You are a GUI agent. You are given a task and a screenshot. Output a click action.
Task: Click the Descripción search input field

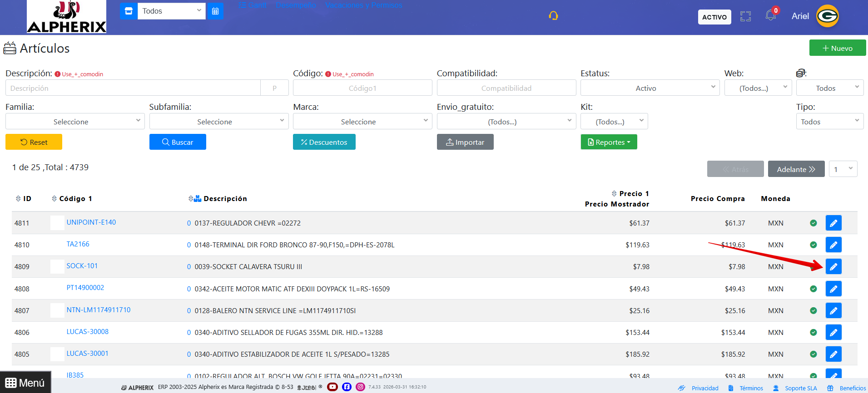point(133,88)
